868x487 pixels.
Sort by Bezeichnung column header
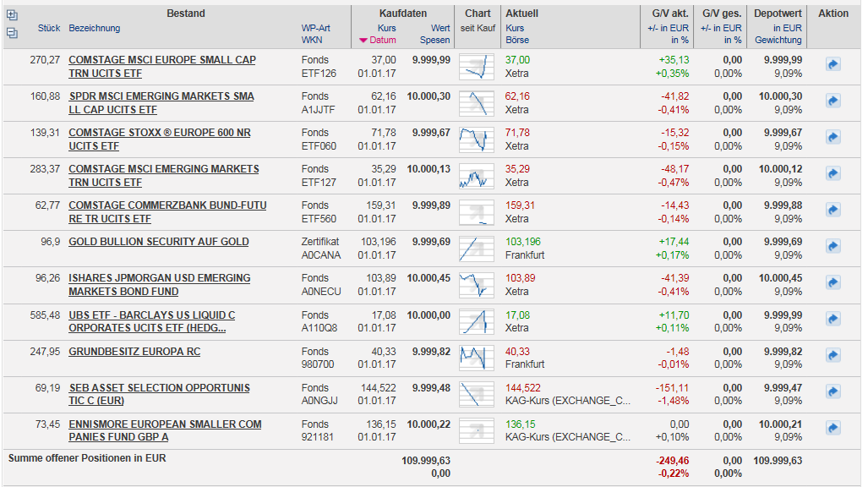[x=94, y=28]
